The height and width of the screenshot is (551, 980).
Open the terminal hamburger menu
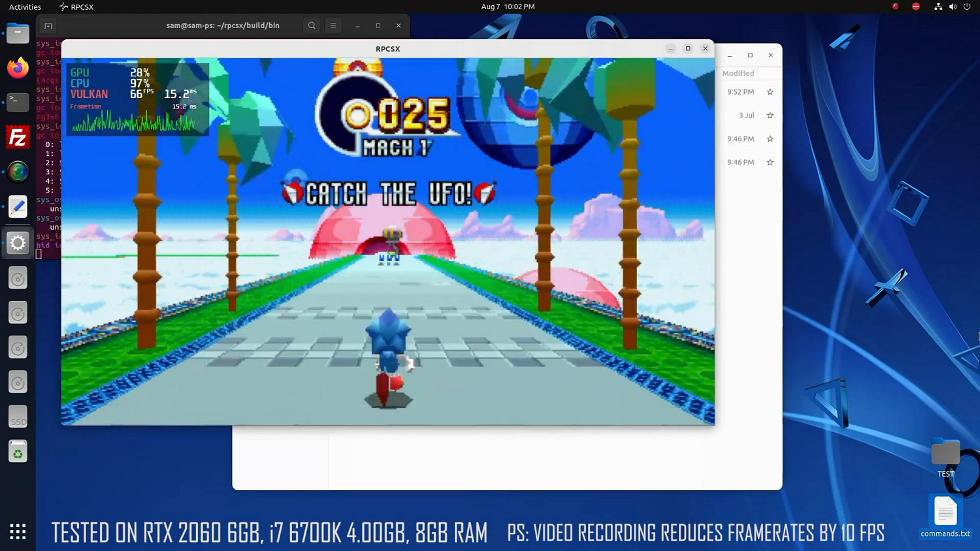tap(333, 25)
